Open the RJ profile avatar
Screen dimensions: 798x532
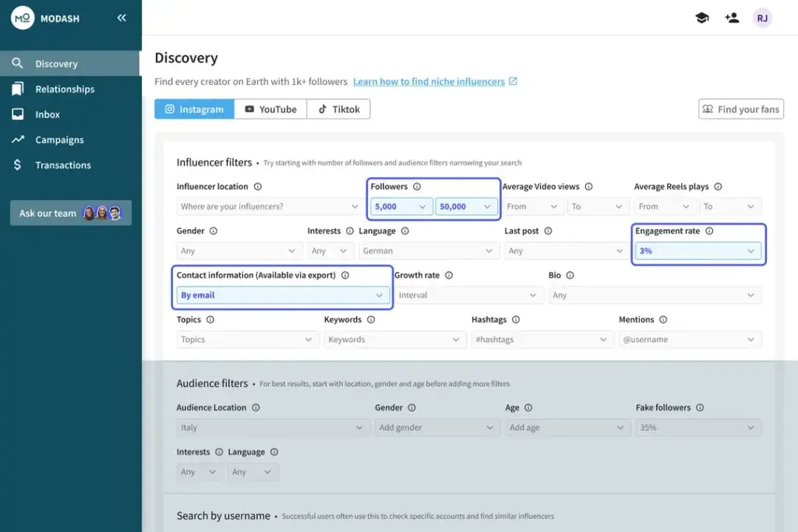click(762, 17)
